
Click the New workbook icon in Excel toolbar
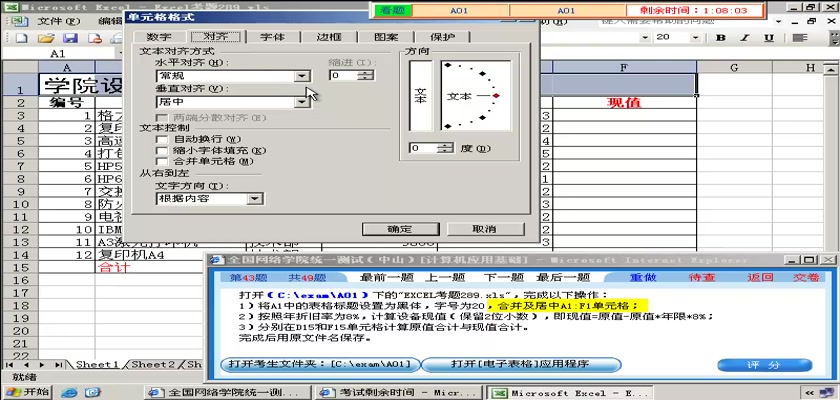click(x=21, y=38)
